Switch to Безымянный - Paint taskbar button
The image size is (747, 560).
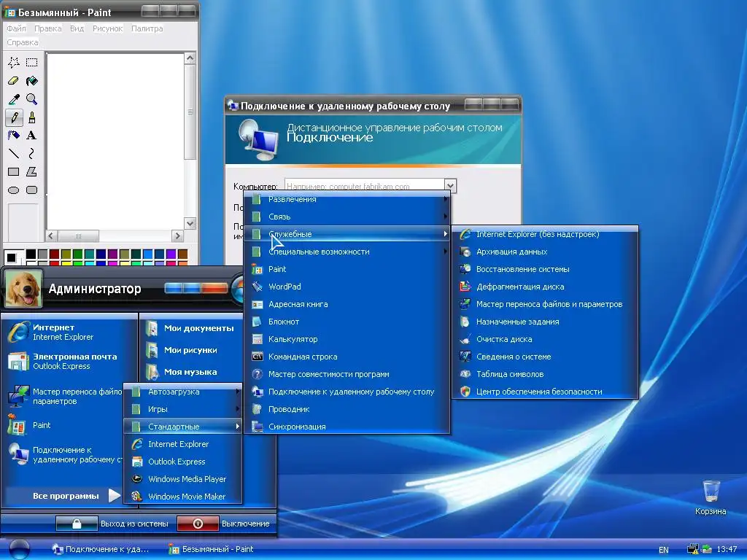212,549
